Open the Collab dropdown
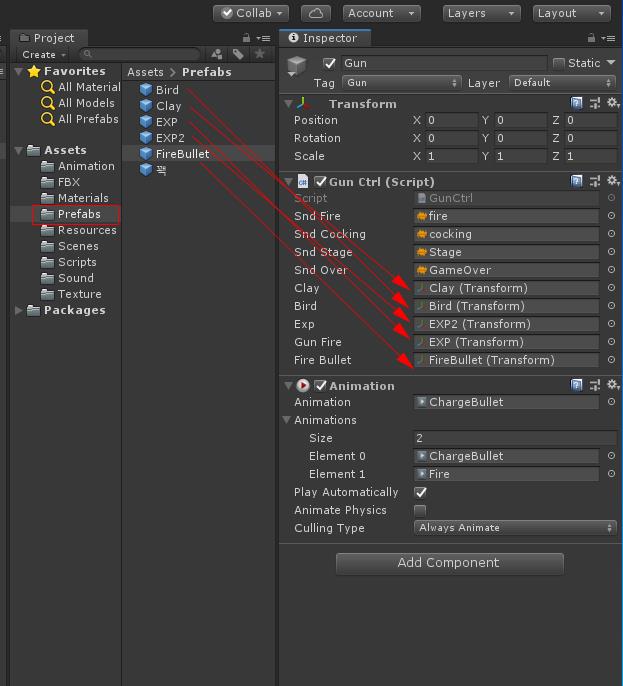623x686 pixels. click(251, 14)
